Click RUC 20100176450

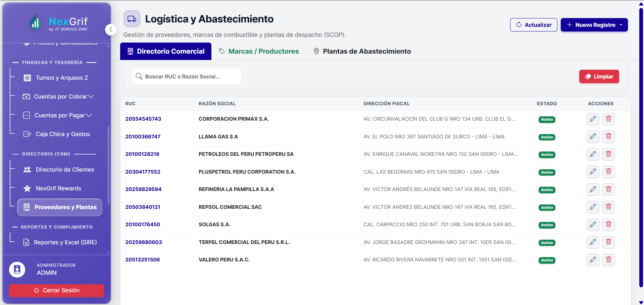tap(143, 225)
